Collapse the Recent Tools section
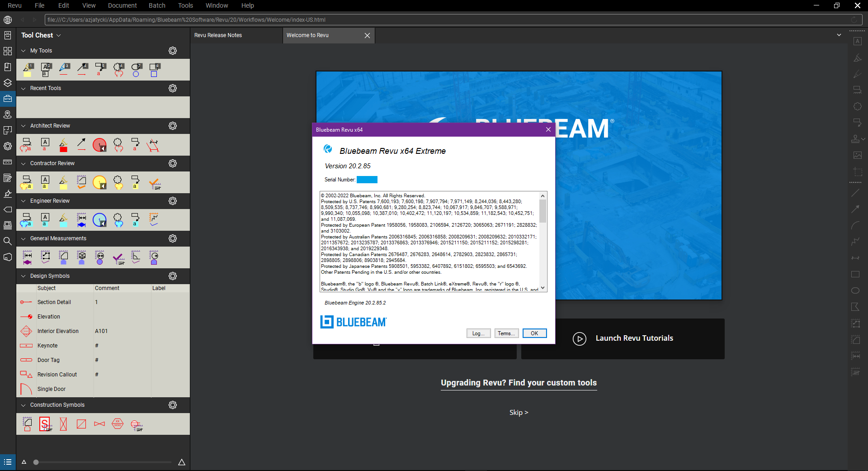The width and height of the screenshot is (868, 471). pos(24,88)
